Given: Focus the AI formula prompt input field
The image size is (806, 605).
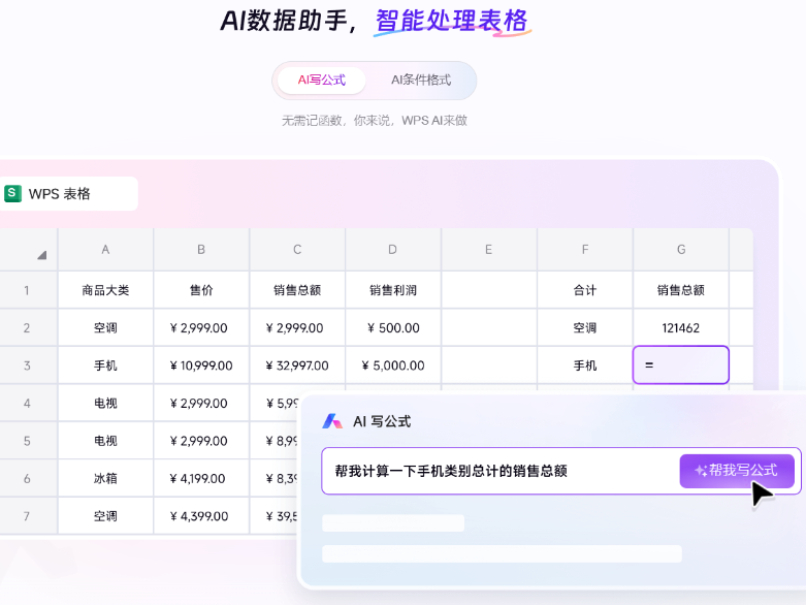Looking at the screenshot, I should (x=500, y=471).
